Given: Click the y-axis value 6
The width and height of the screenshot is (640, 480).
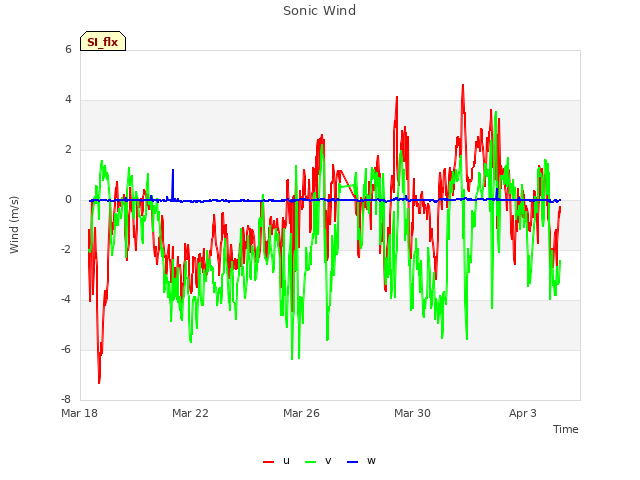Looking at the screenshot, I should (x=68, y=49).
